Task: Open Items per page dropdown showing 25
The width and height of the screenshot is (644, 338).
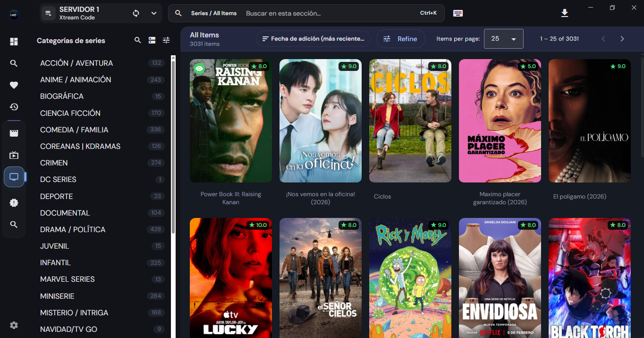Action: pos(504,39)
